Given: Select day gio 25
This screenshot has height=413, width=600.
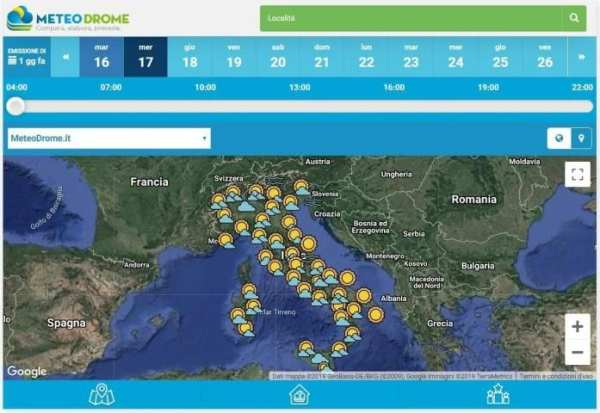Looking at the screenshot, I should click(500, 57).
